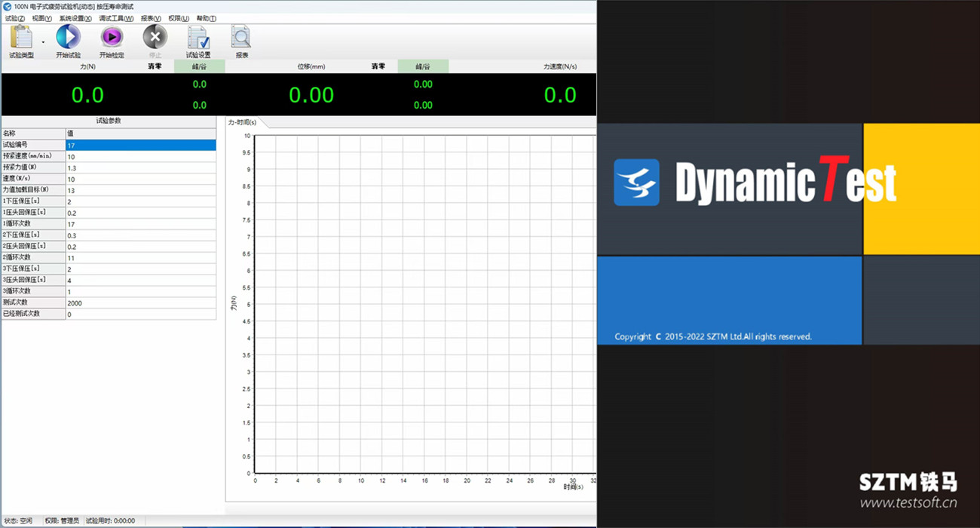
Task: Toggle 峰/谷 for the displacement display
Action: [x=423, y=66]
